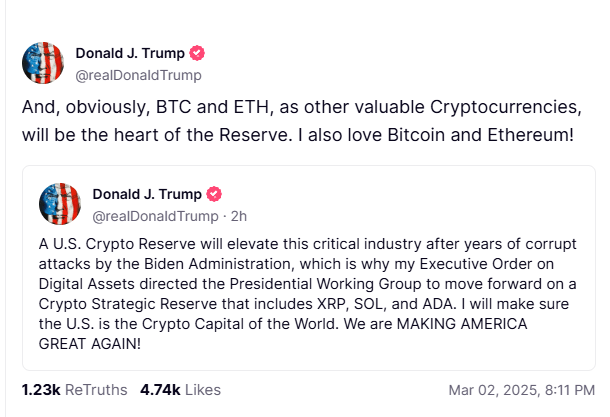Click the quoted post's Donald J. Trump name
Viewport: 610px width, 417px height.
tap(146, 194)
